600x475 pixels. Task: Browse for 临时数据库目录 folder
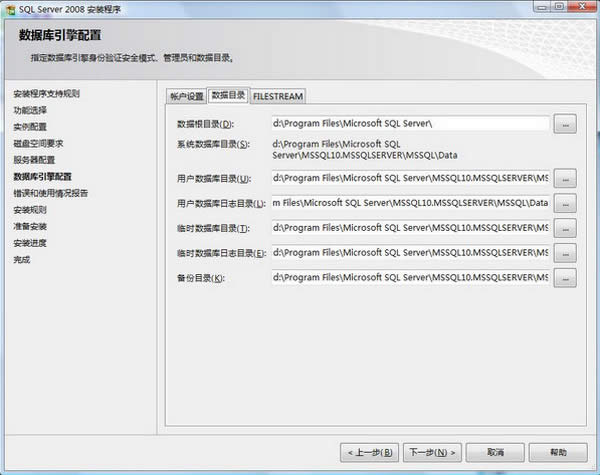tap(565, 228)
